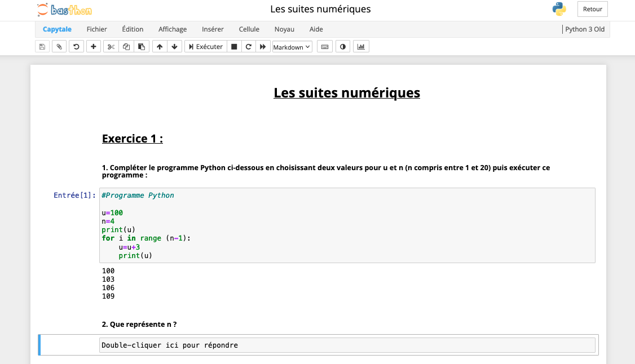Paste cell using the clipboard icon
Image resolution: width=635 pixels, height=364 pixels.
141,47
